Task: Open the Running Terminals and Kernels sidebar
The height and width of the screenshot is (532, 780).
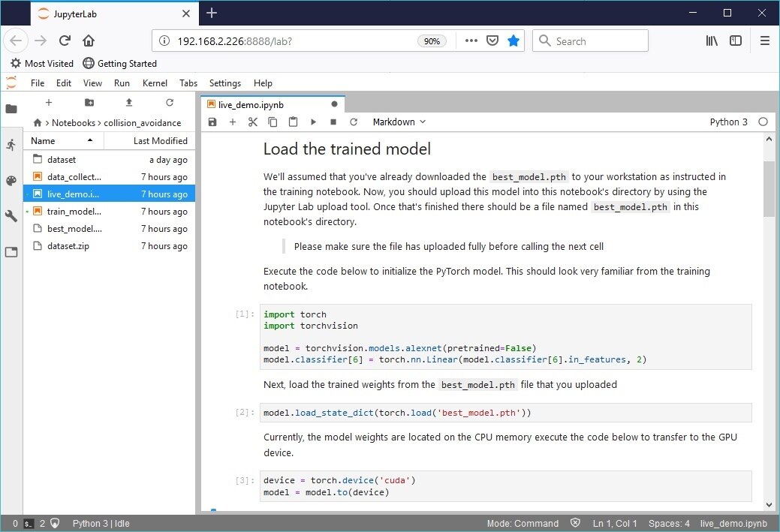Action: [11, 145]
